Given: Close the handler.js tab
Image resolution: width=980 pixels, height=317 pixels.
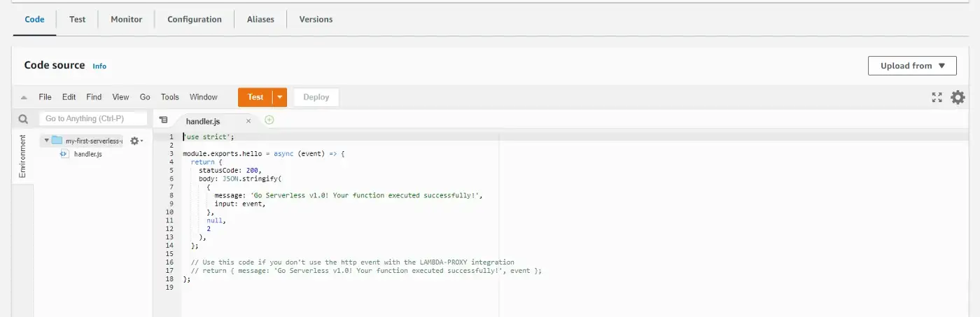Looking at the screenshot, I should [248, 121].
